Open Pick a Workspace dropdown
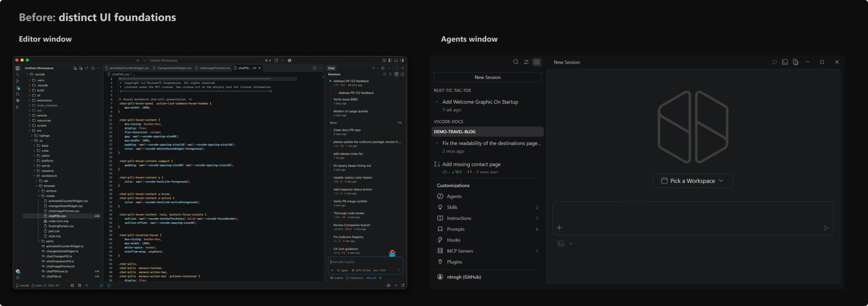868x306 pixels. click(693, 181)
